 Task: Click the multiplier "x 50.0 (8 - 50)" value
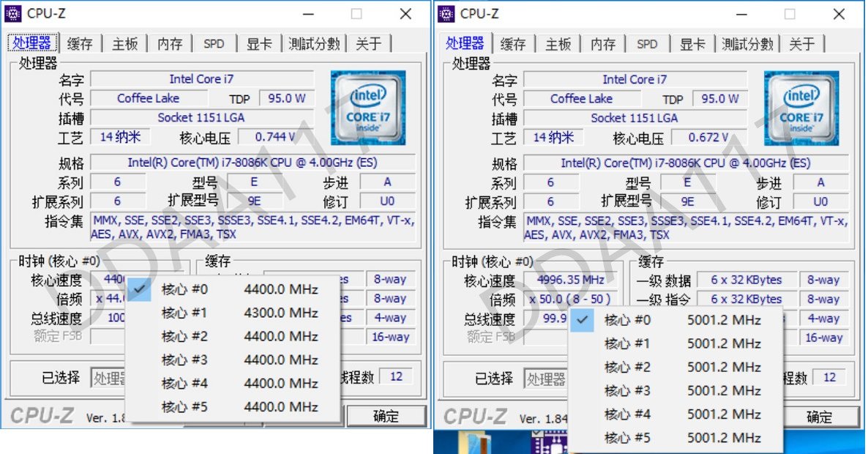(x=572, y=299)
